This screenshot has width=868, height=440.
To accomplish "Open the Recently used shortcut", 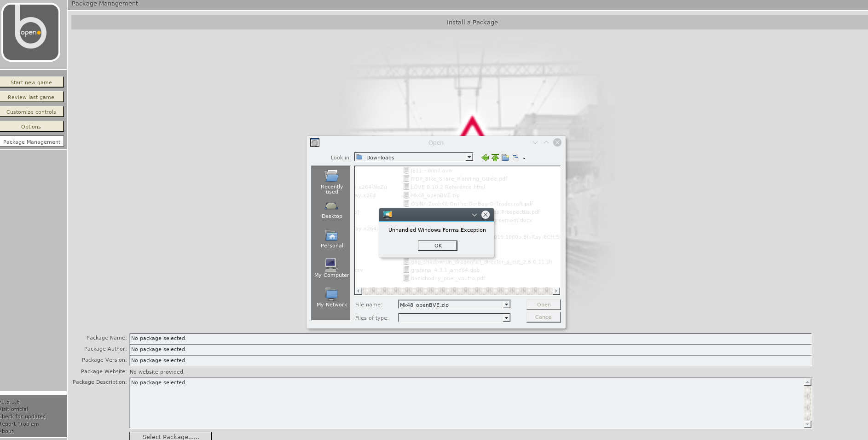I will (331, 181).
